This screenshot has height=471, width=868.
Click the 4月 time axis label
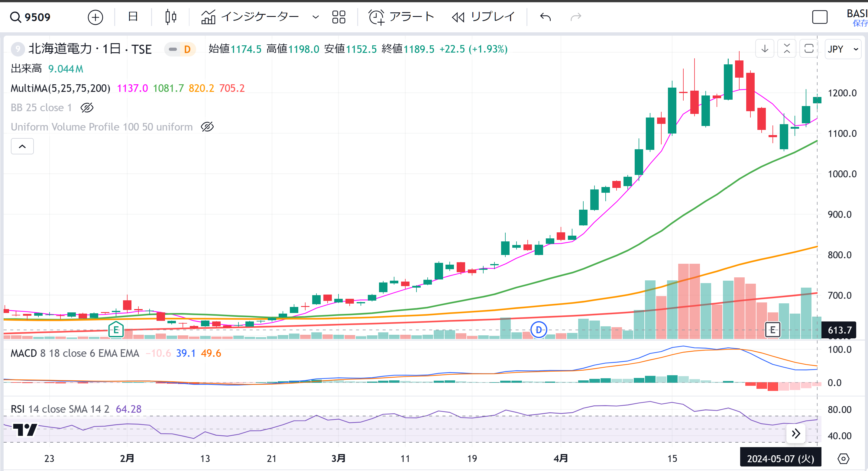tap(561, 459)
